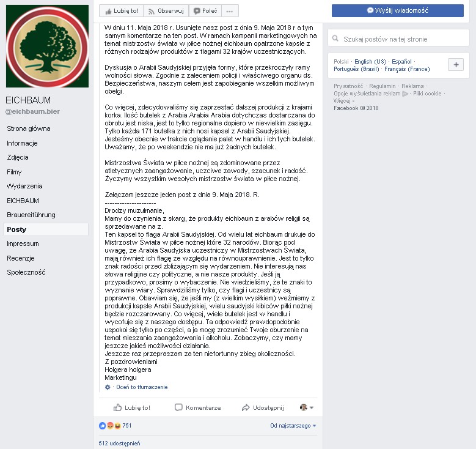Click the Szukaj postów search field
The width and height of the screenshot is (476, 449).
[398, 38]
